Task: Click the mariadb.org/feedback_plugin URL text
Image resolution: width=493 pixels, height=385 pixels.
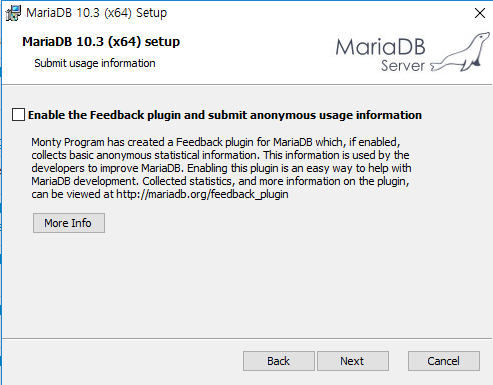Action: point(202,194)
